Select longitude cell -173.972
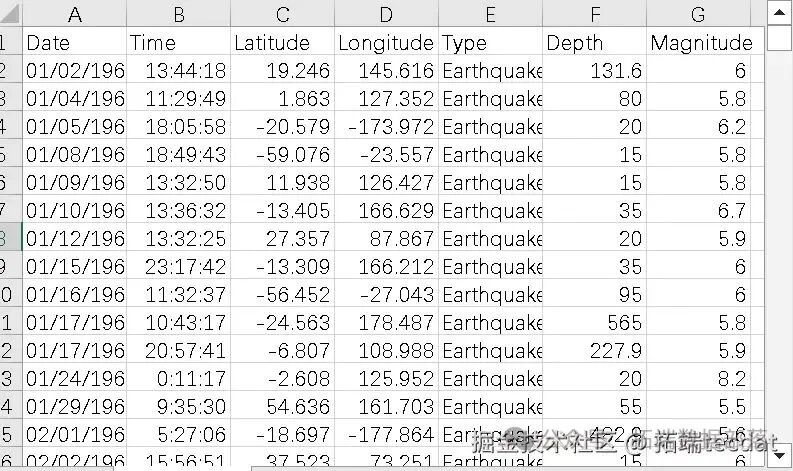Screen dimensions: 793x471 (386, 126)
